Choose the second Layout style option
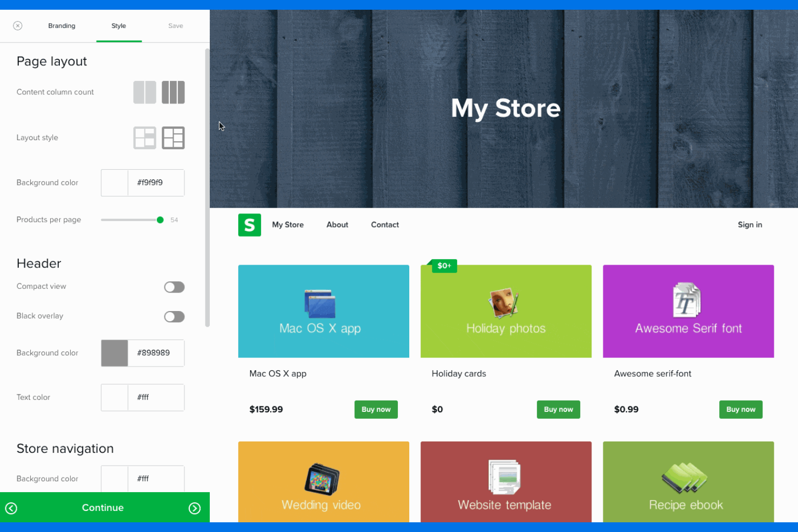The image size is (798, 532). 173,137
